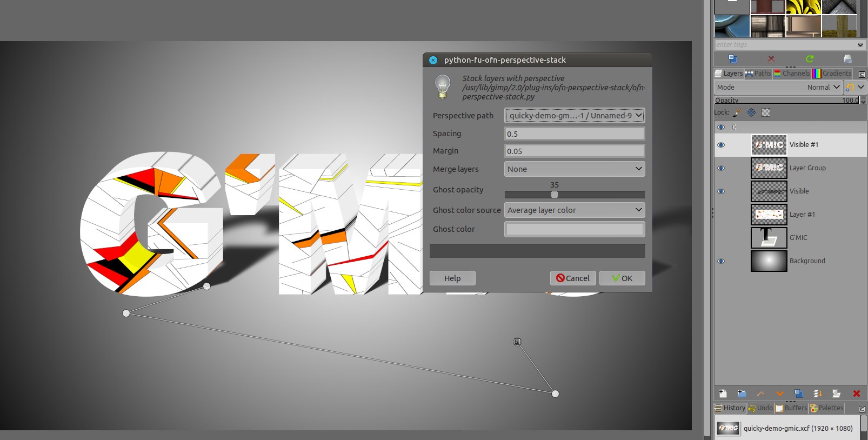
Task: Open the Buffers tab
Action: pyautogui.click(x=791, y=408)
